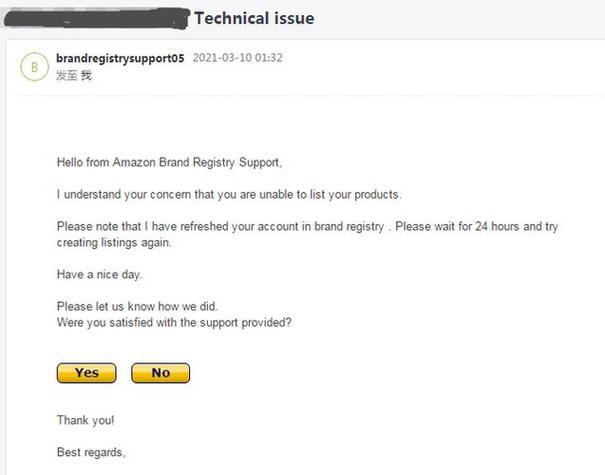The width and height of the screenshot is (605, 475).
Task: Click the creating listings again line
Action: pyautogui.click(x=114, y=242)
